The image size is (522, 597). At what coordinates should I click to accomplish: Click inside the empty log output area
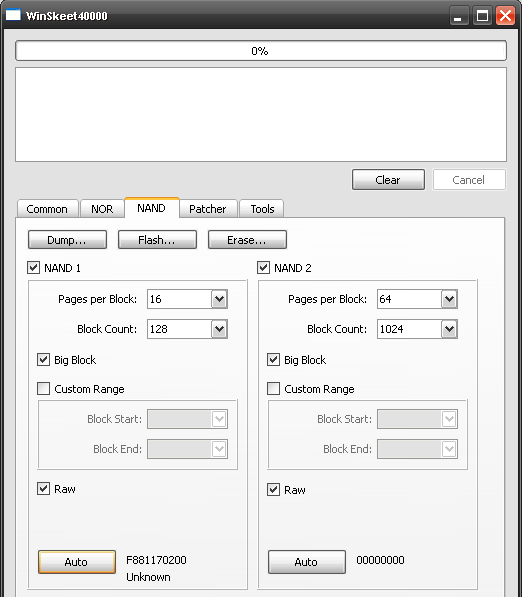(x=261, y=115)
